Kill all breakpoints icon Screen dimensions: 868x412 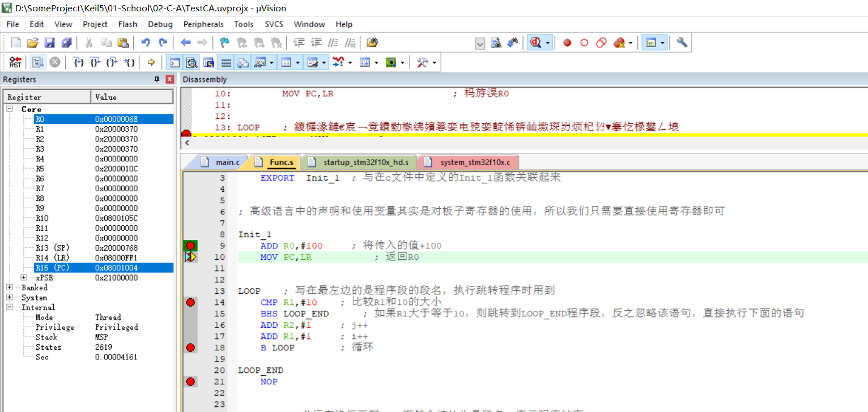(x=619, y=42)
